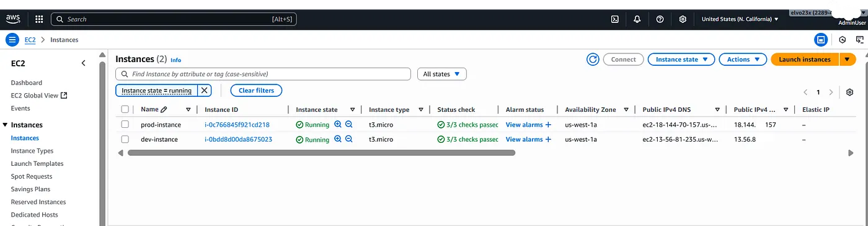The height and width of the screenshot is (226, 868).
Task: Open the Services grid menu
Action: coord(39,19)
